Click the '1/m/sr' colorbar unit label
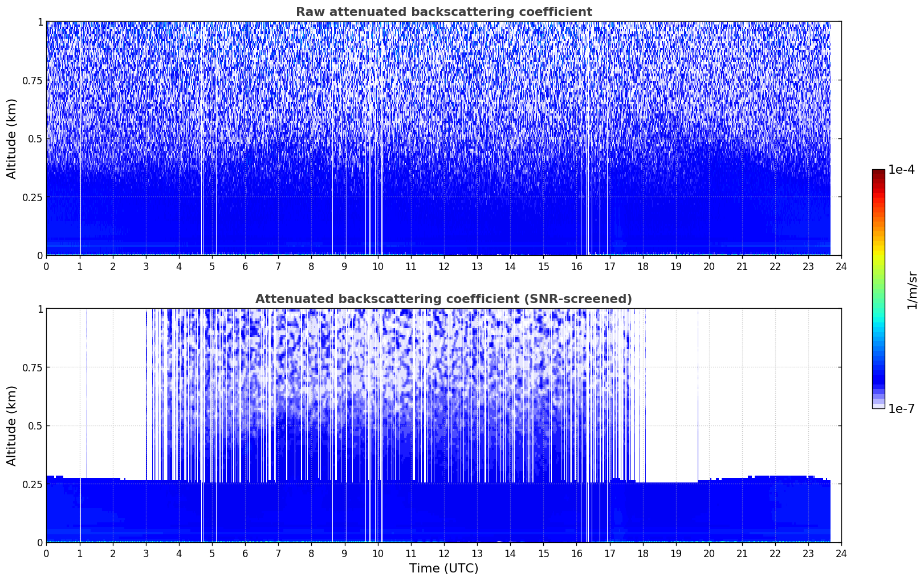The image size is (924, 581). click(x=912, y=289)
